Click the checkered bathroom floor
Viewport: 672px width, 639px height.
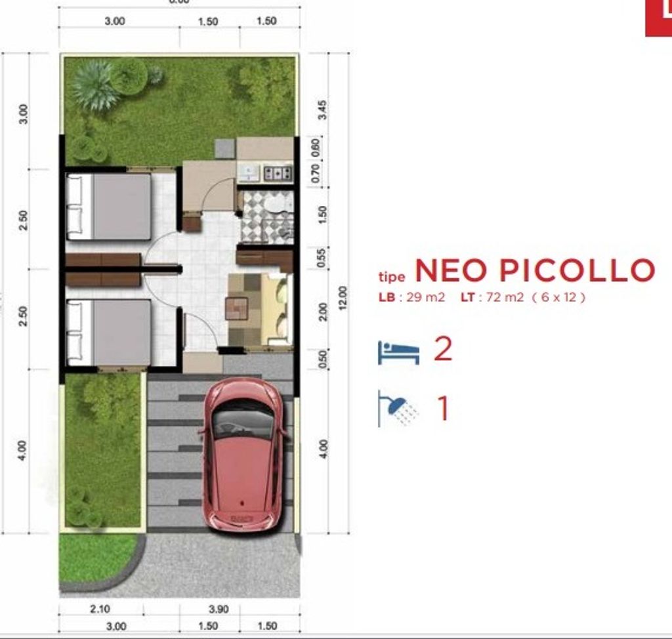(x=266, y=216)
